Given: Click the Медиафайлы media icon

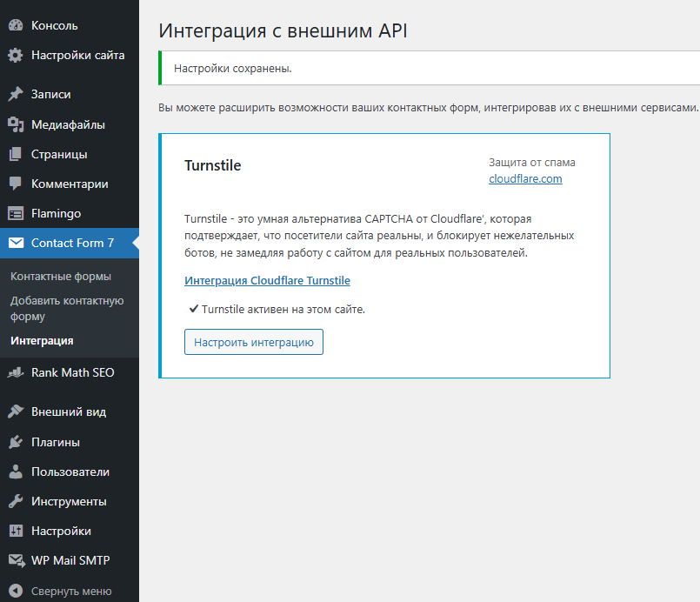Looking at the screenshot, I should tap(16, 124).
